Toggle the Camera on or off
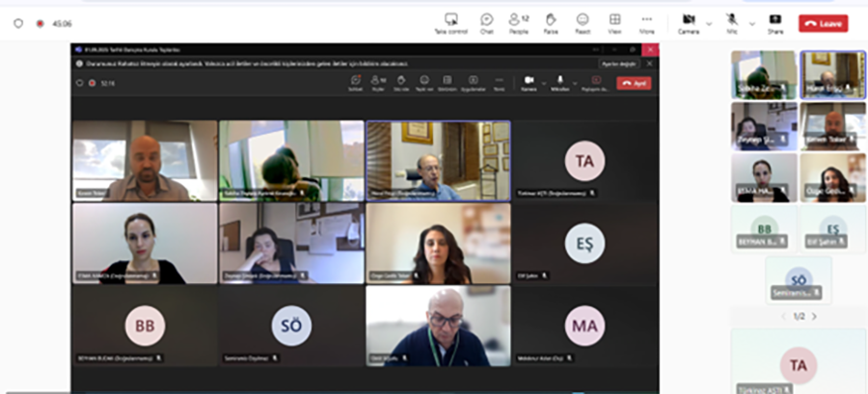The image size is (868, 394). (x=689, y=22)
